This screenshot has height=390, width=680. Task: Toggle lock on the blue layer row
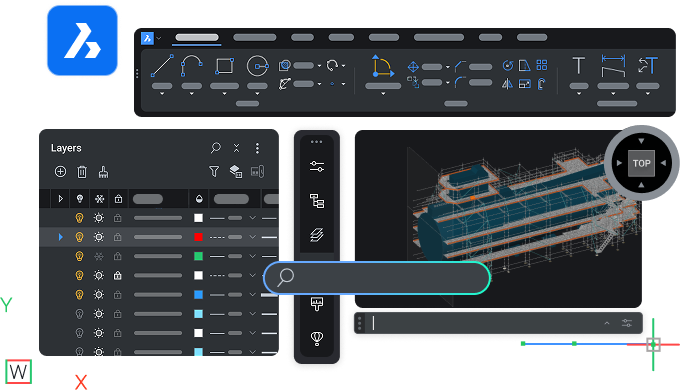pos(118,295)
